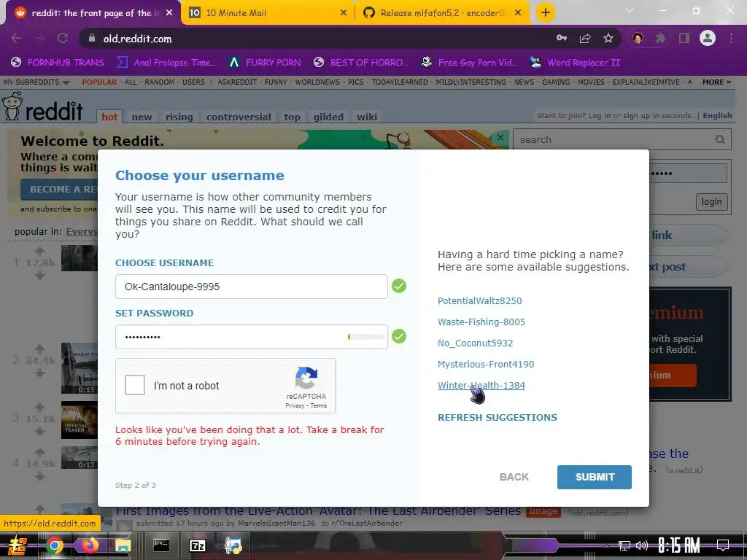Open the ASKREDDIT link in top bar
The height and width of the screenshot is (560, 747).
pyautogui.click(x=237, y=82)
